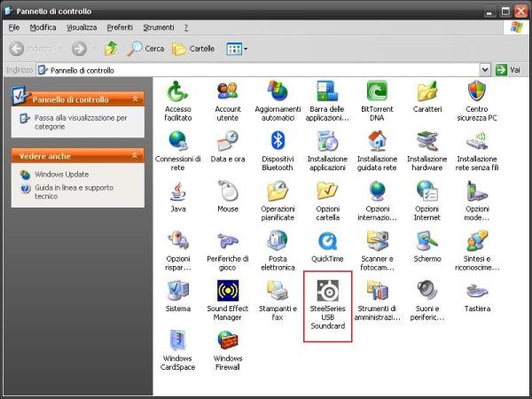Screen dimensions: 532x399
Task: Open the Sound Effect Manager icon
Action: coord(228,291)
